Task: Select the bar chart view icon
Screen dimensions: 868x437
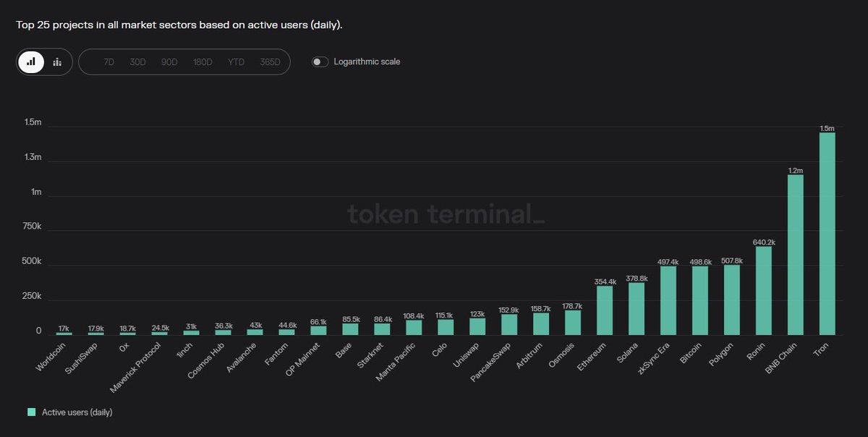Action: coord(31,61)
